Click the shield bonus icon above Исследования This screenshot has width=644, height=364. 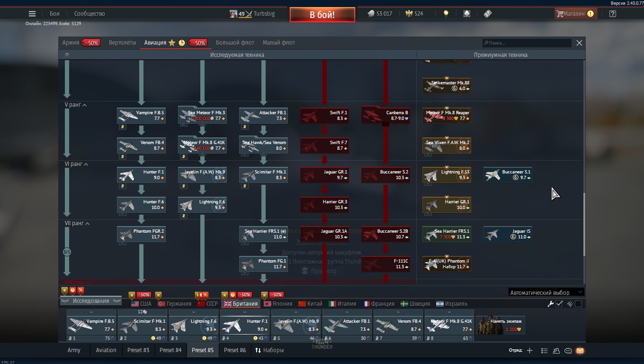65,291
